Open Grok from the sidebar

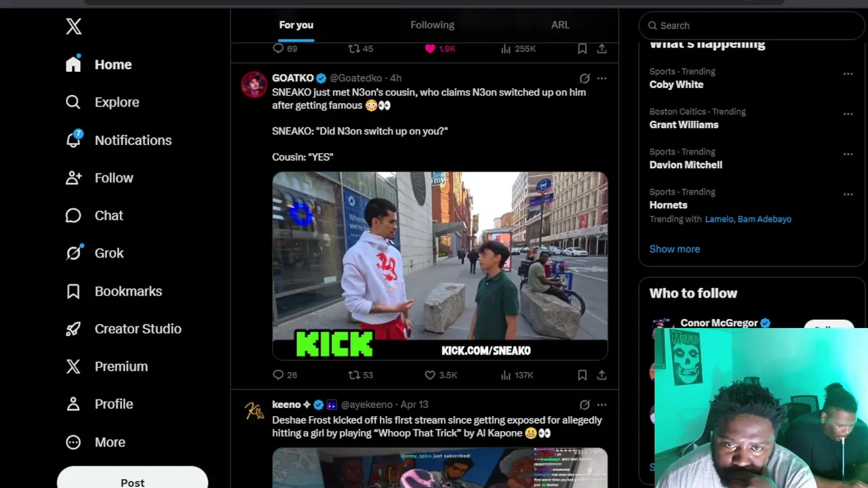click(x=95, y=253)
